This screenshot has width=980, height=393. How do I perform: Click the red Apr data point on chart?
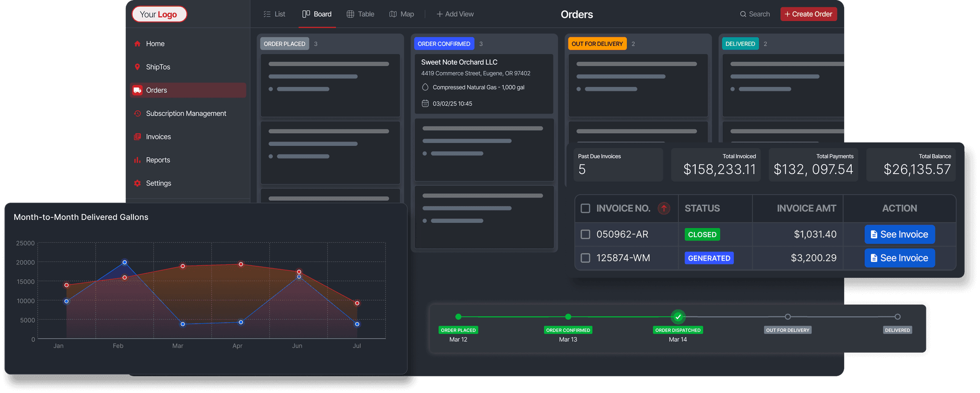point(241,264)
